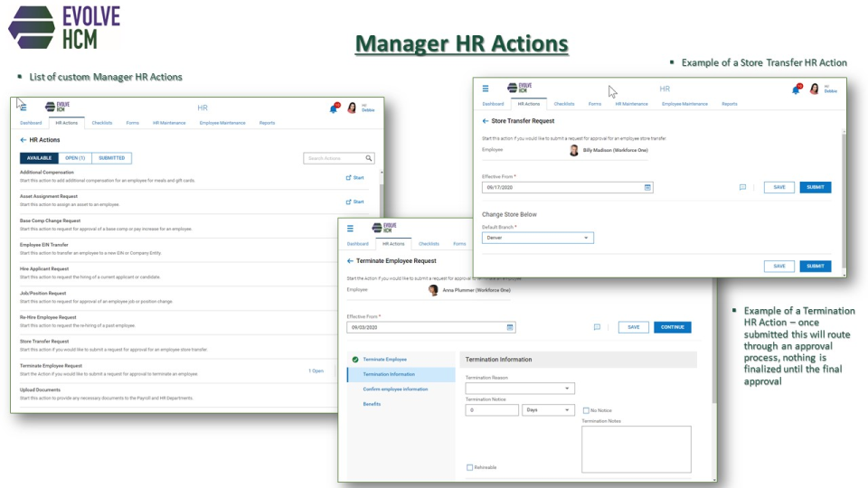Viewport: 868px width, 488px height.
Task: Open notifications bell in Store Transfer window
Action: pos(796,89)
